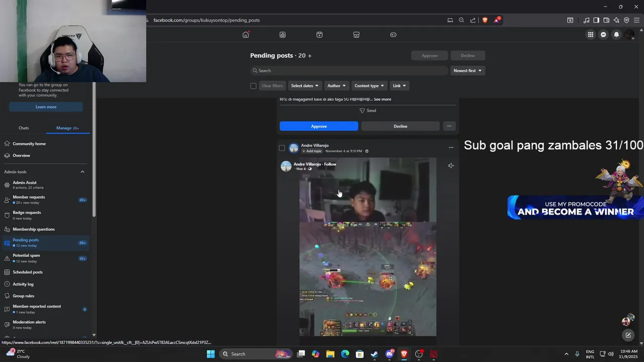Click the Brave Rewards triangle icon
The image size is (644, 362).
click(497, 20)
